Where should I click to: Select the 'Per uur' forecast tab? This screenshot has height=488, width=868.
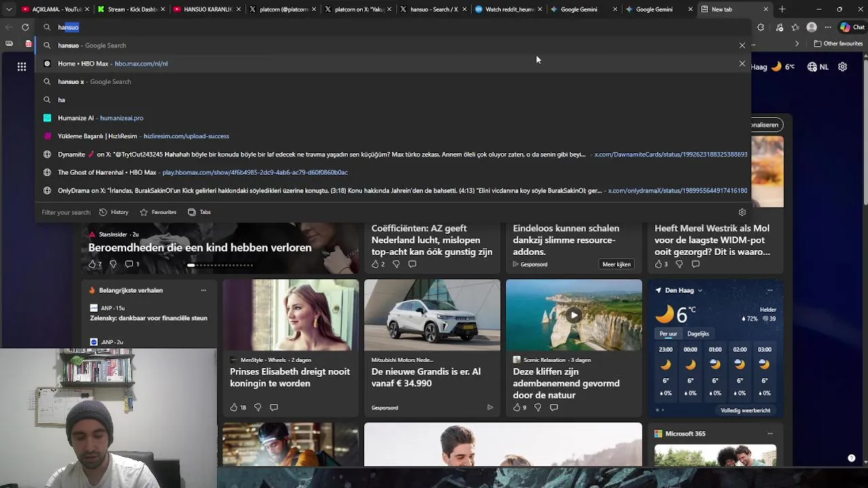pos(668,333)
